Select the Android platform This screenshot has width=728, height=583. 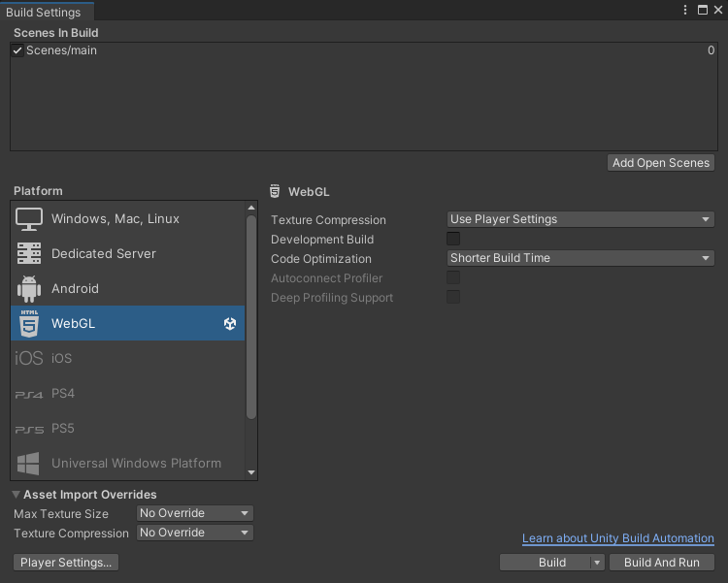point(128,288)
